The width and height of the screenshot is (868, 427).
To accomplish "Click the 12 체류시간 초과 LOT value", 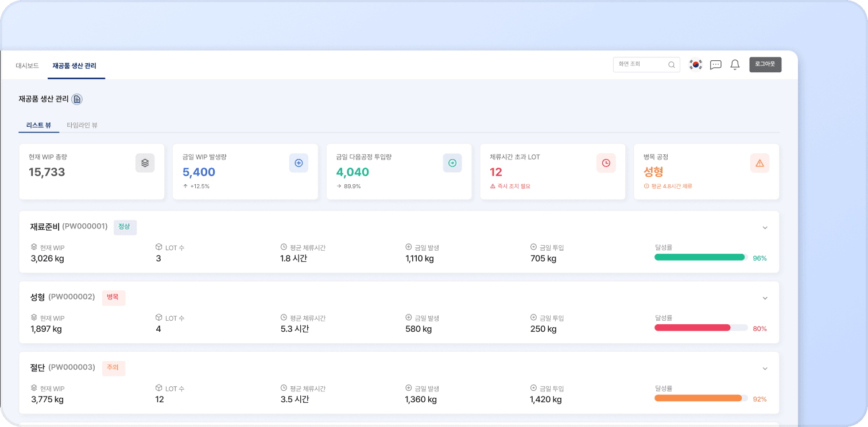I will point(496,172).
